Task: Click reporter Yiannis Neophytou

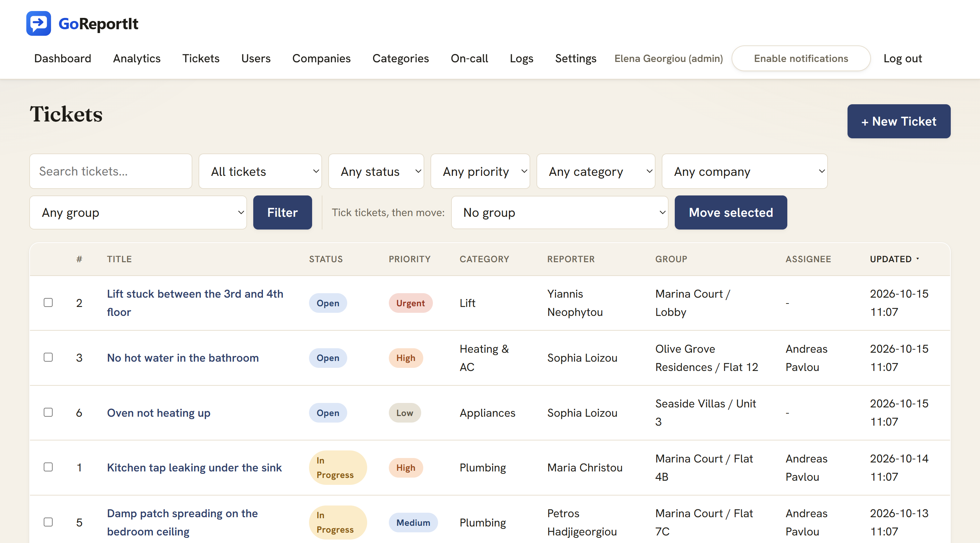Action: [x=575, y=302]
